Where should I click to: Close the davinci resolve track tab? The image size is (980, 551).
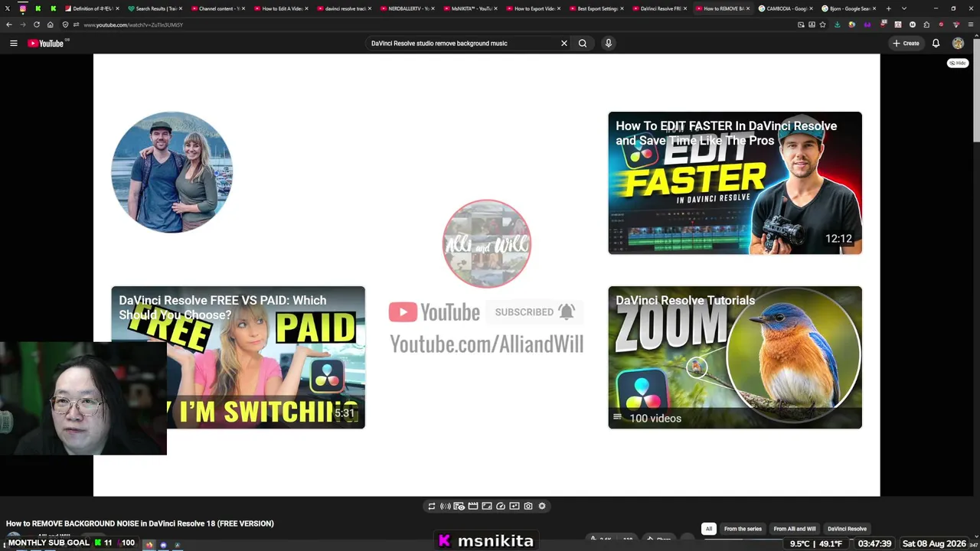click(370, 8)
